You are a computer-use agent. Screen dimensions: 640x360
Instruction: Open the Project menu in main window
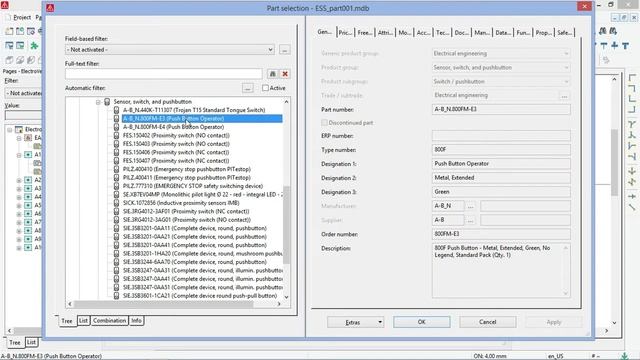click(22, 17)
